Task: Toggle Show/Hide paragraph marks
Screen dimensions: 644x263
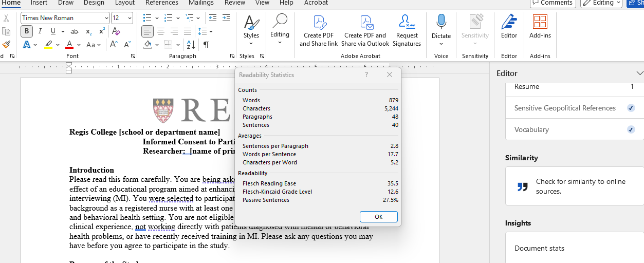Action: click(x=206, y=45)
